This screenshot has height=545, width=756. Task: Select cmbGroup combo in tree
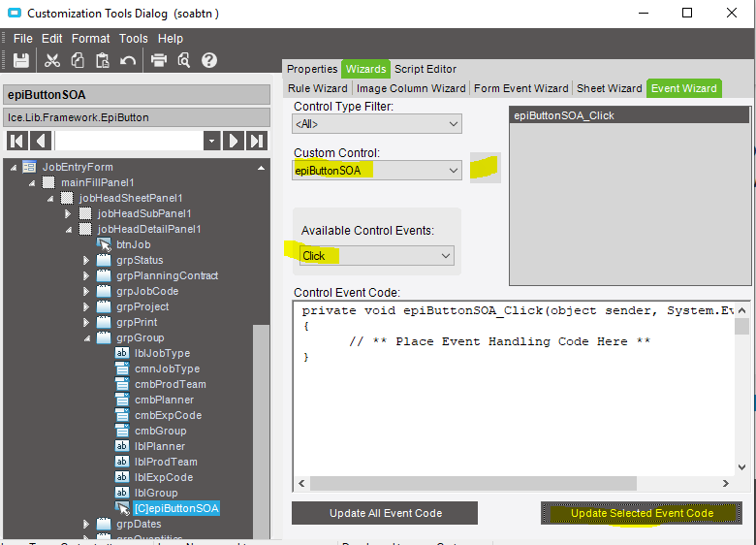(x=160, y=431)
